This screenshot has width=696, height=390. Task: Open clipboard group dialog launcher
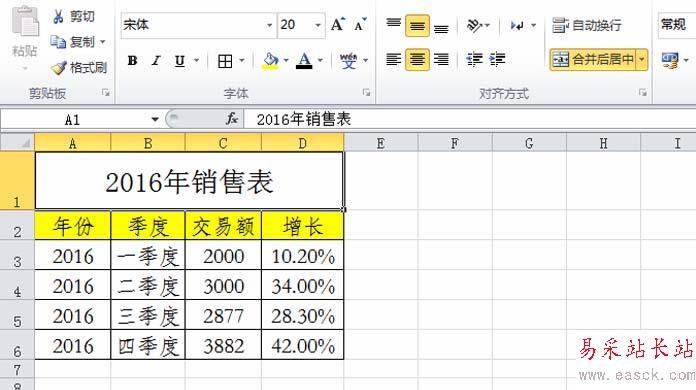106,93
